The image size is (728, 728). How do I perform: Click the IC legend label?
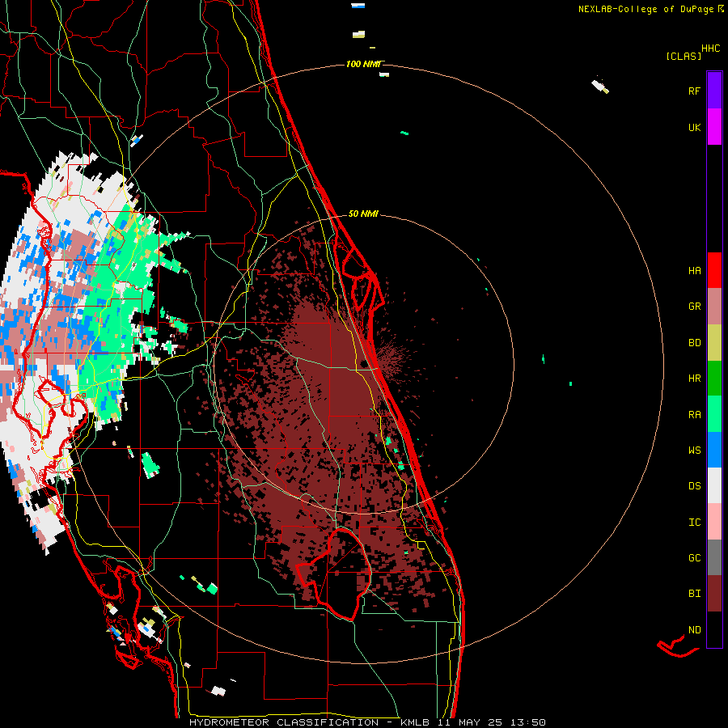click(x=694, y=522)
